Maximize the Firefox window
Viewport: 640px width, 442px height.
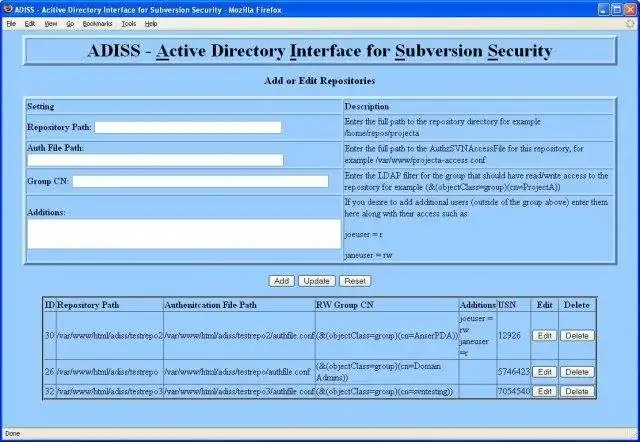pyautogui.click(x=617, y=9)
